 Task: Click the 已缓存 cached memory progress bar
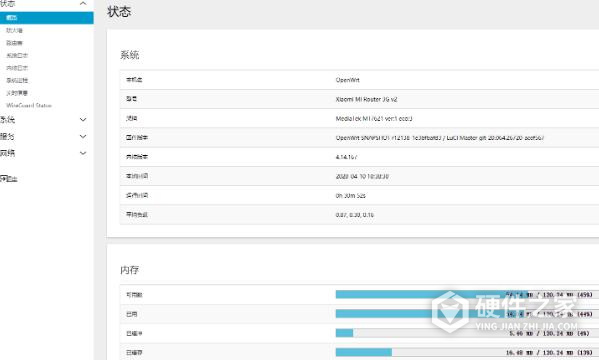(467, 352)
